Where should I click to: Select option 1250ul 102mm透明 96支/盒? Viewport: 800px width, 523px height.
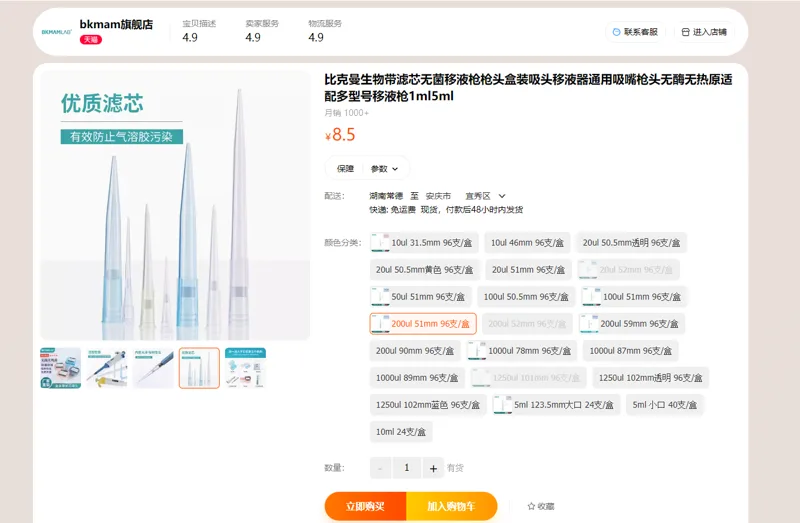(x=651, y=378)
